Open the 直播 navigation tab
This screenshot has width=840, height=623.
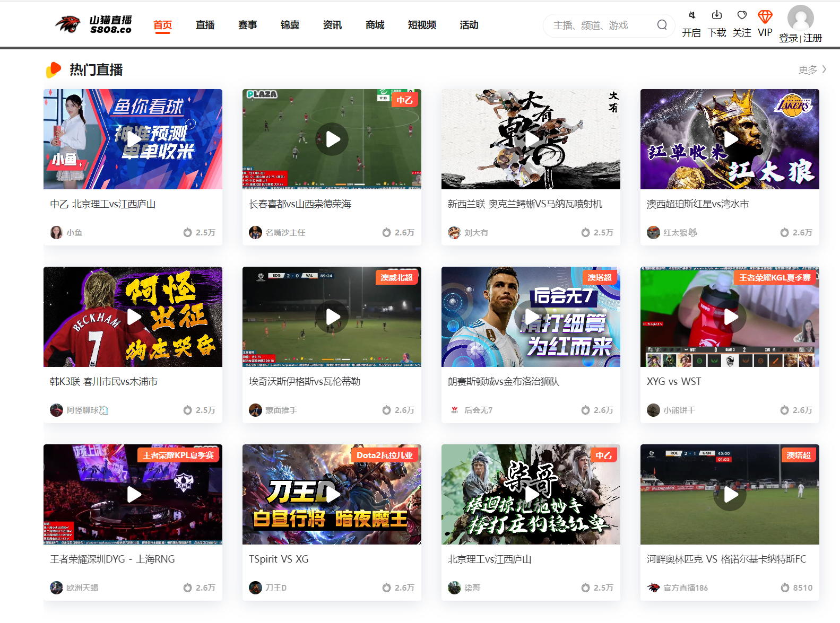(x=205, y=25)
